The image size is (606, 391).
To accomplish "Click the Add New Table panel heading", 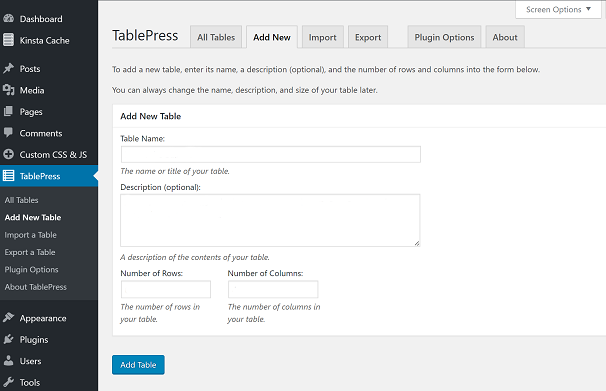I will point(151,116).
